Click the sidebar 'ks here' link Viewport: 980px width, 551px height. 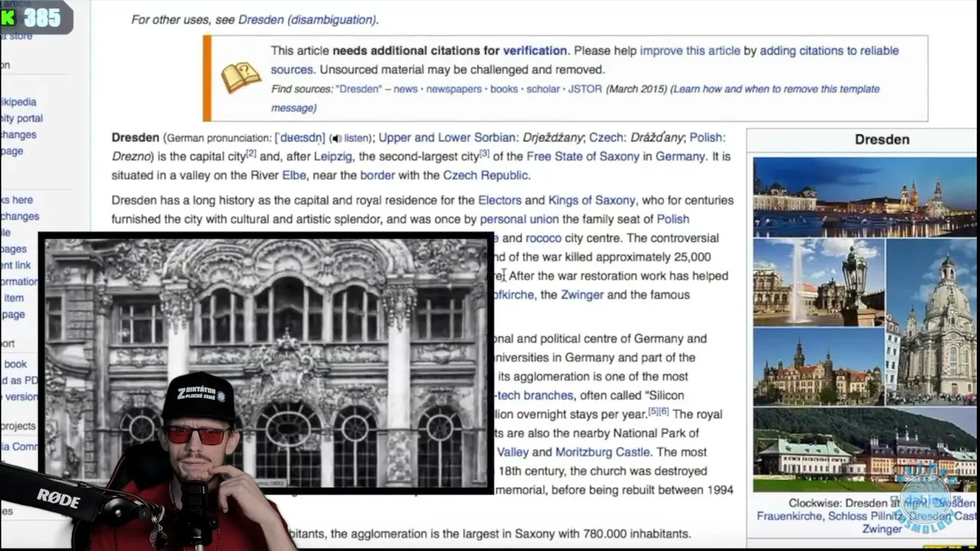(x=17, y=200)
